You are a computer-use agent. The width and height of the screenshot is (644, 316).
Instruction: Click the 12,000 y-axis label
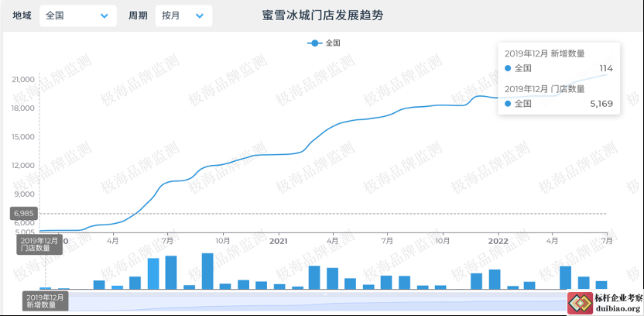(22, 165)
